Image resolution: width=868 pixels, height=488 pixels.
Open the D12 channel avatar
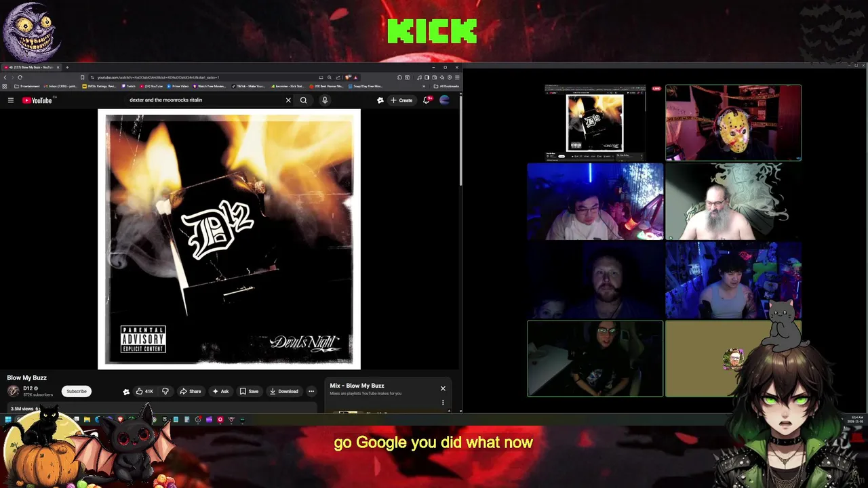coord(13,391)
